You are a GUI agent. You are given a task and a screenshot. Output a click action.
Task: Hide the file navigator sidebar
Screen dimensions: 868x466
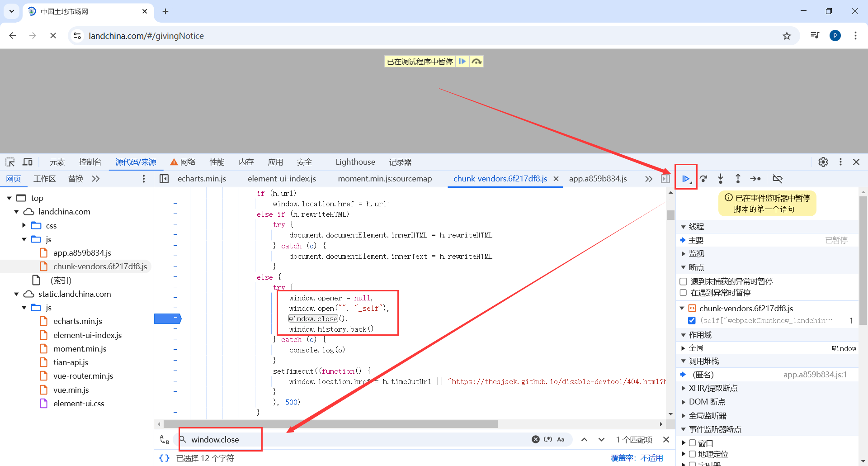coord(164,179)
